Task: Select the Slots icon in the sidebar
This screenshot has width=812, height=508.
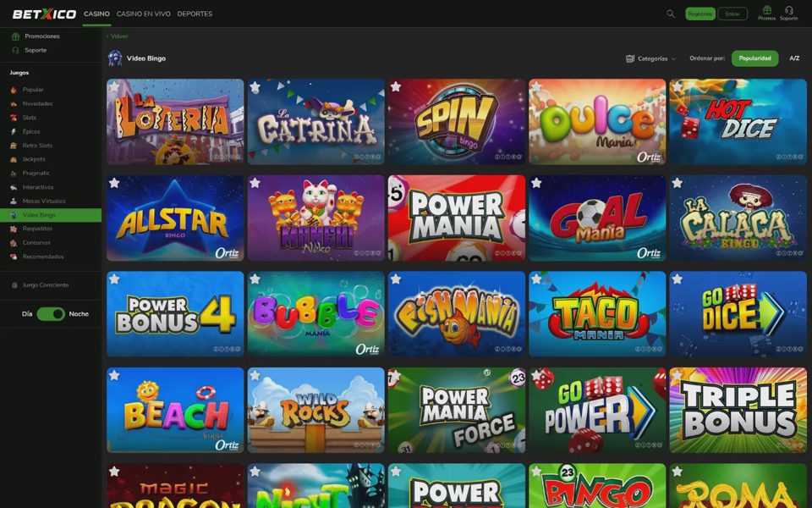Action: click(x=14, y=118)
